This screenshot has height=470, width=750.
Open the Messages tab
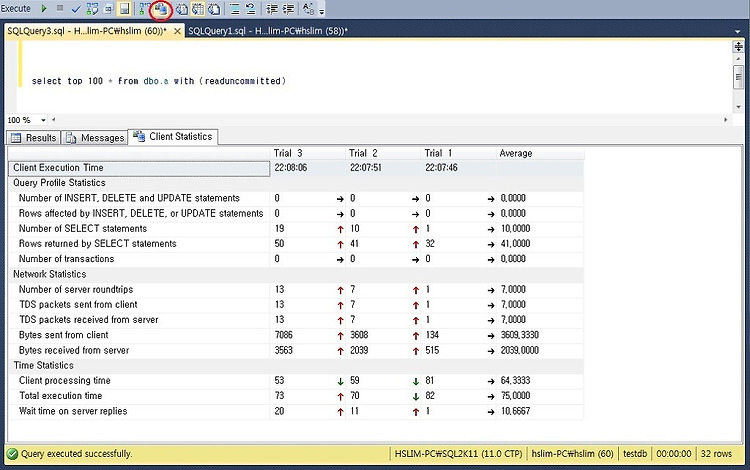point(95,138)
